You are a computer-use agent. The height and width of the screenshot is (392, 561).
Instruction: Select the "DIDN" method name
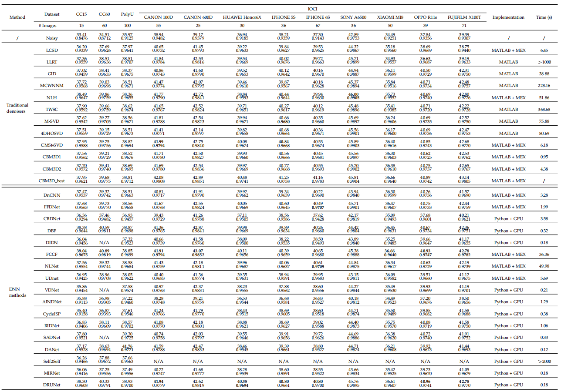tap(52, 242)
